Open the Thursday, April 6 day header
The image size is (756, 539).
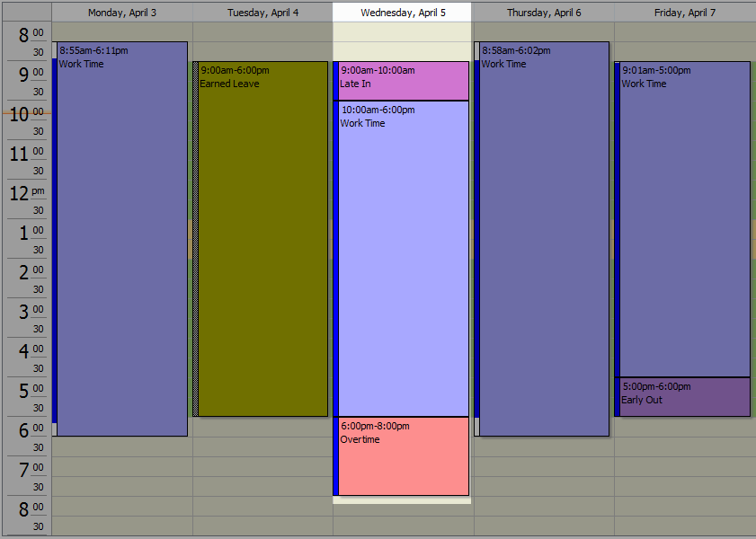tap(544, 13)
